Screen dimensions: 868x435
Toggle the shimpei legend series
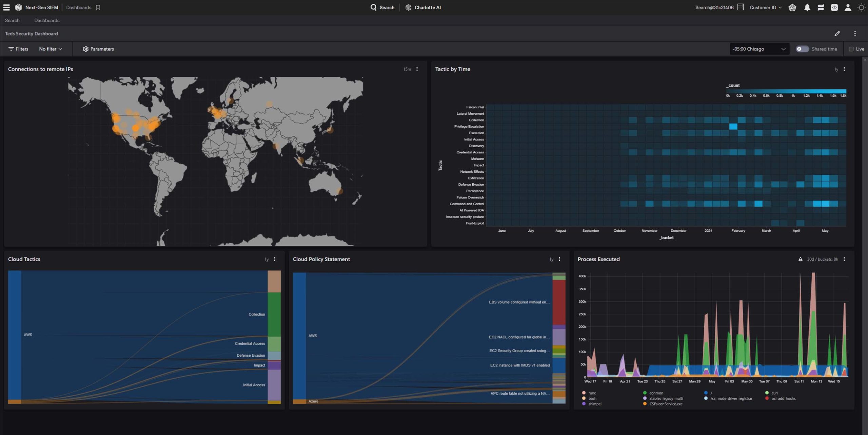click(x=592, y=404)
